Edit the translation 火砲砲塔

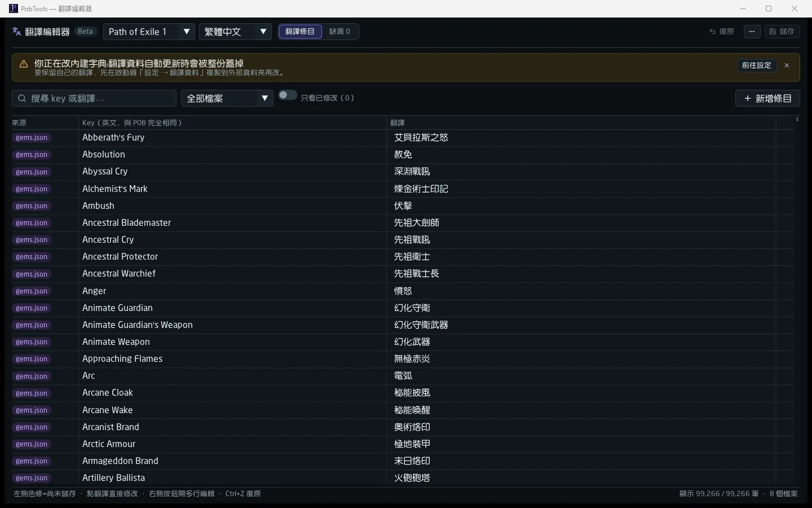[x=412, y=478]
